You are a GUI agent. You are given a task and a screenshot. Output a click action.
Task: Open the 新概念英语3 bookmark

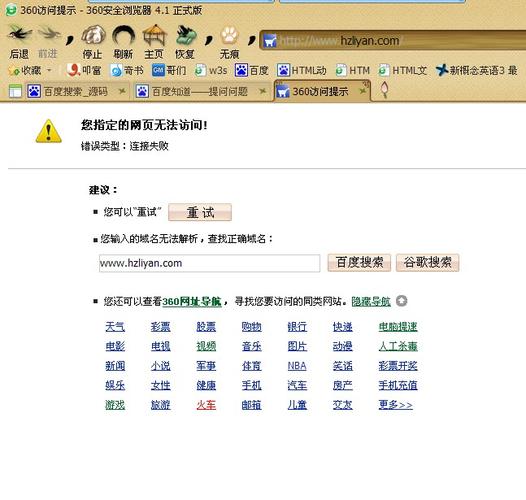click(476, 70)
